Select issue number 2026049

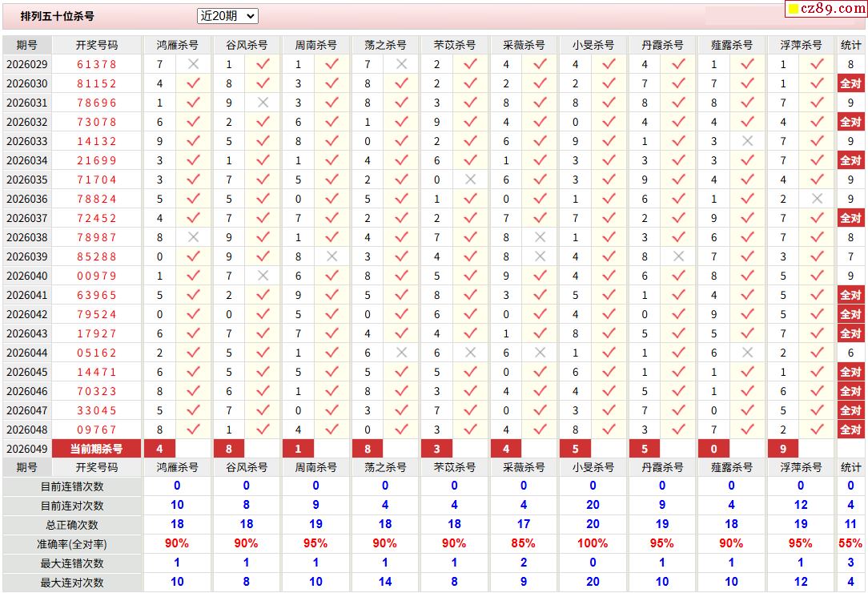(27, 449)
